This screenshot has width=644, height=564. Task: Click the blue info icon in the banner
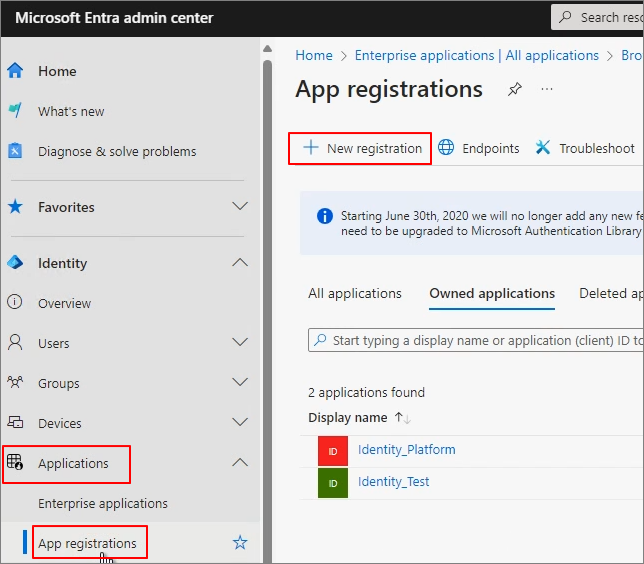(x=324, y=216)
